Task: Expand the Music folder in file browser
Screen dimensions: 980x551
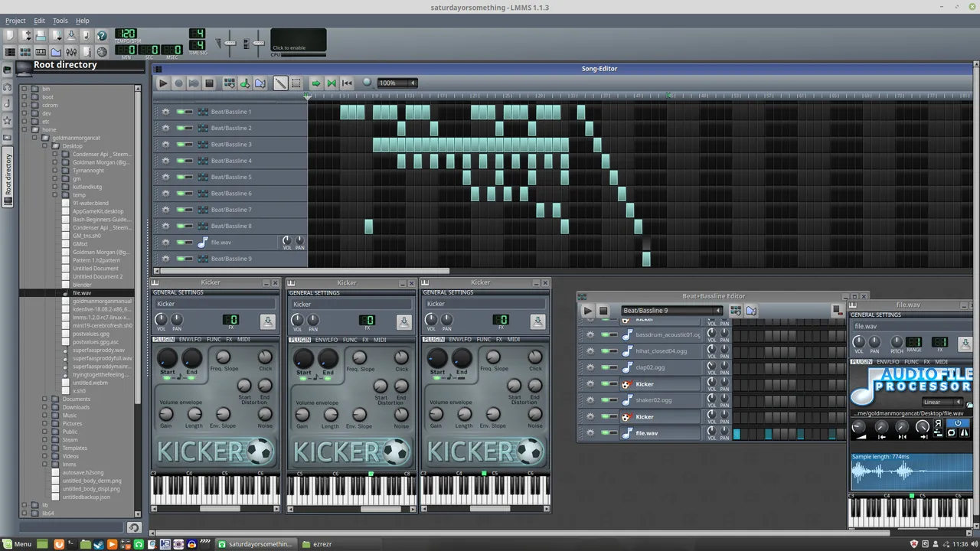Action: click(x=44, y=416)
